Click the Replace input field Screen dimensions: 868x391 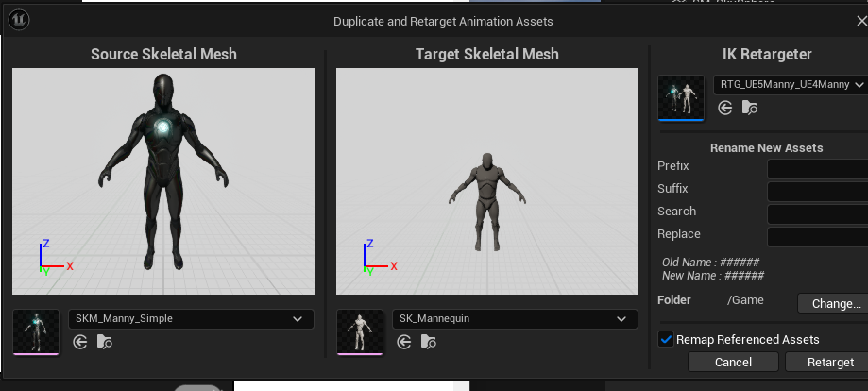(x=818, y=237)
